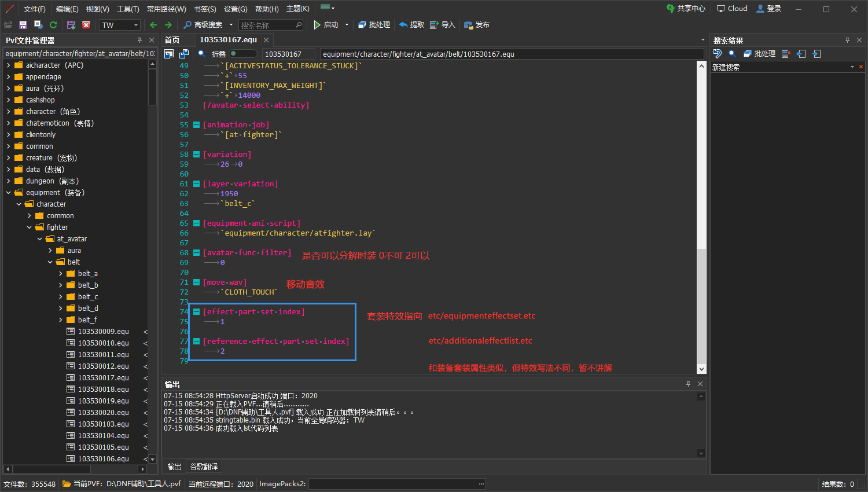Click the 搜索名称 search input field
868x492 pixels.
pos(267,25)
